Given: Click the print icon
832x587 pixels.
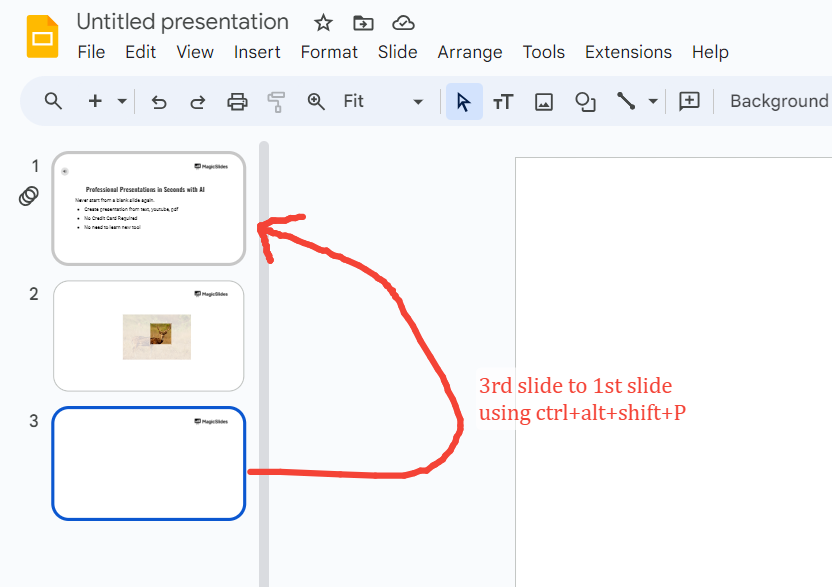Looking at the screenshot, I should 237,101.
